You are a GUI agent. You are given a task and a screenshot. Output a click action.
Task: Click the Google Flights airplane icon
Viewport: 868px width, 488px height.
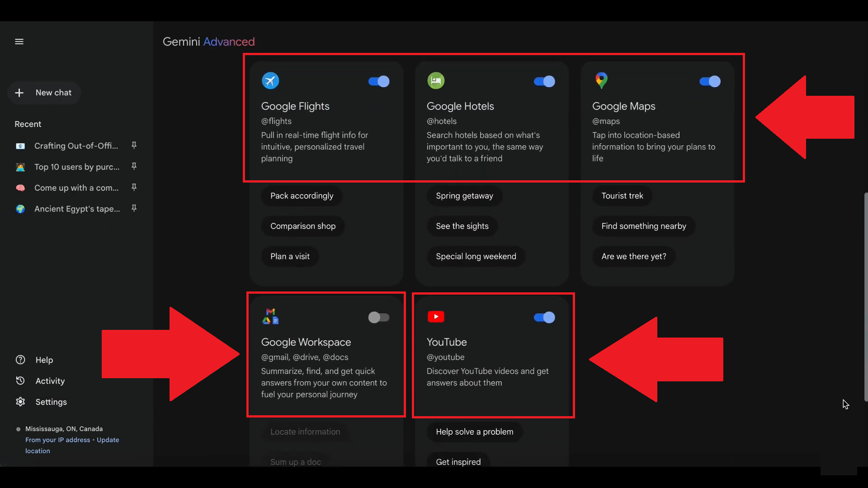270,81
